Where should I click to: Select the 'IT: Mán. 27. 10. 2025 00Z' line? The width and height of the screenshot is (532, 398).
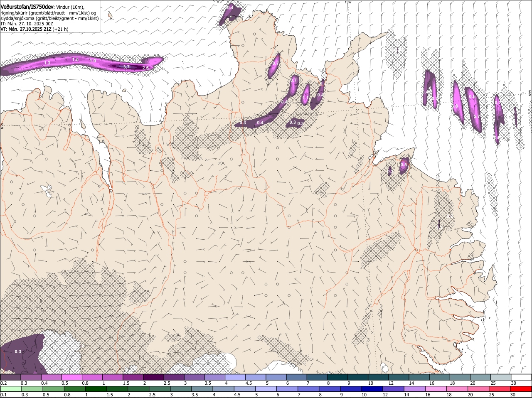point(27,24)
